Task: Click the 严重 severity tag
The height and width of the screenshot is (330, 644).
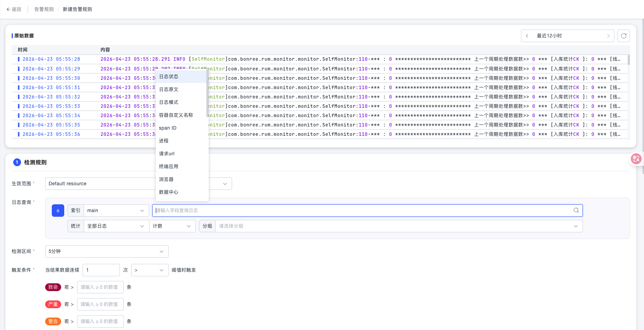Action: pyautogui.click(x=53, y=304)
